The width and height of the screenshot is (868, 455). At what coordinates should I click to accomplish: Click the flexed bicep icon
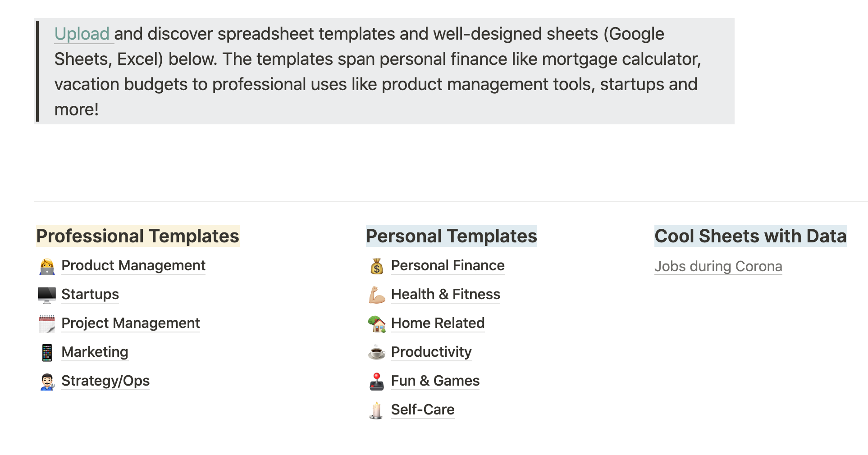377,295
